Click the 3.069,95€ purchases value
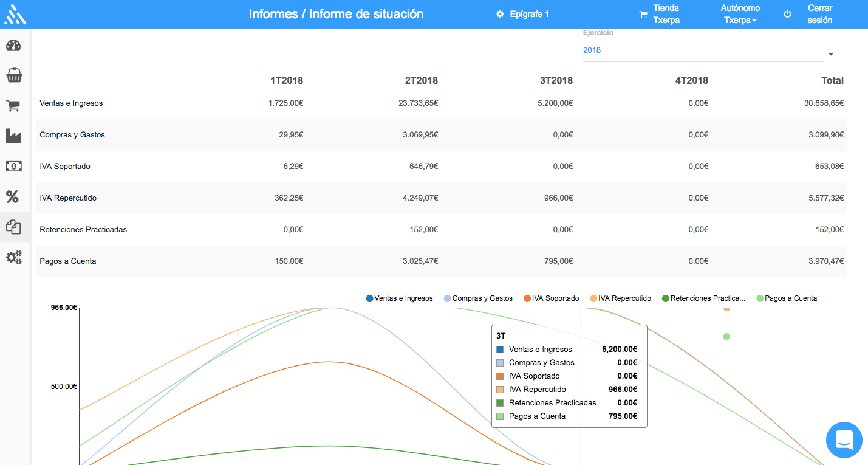The image size is (868, 465). coord(420,135)
